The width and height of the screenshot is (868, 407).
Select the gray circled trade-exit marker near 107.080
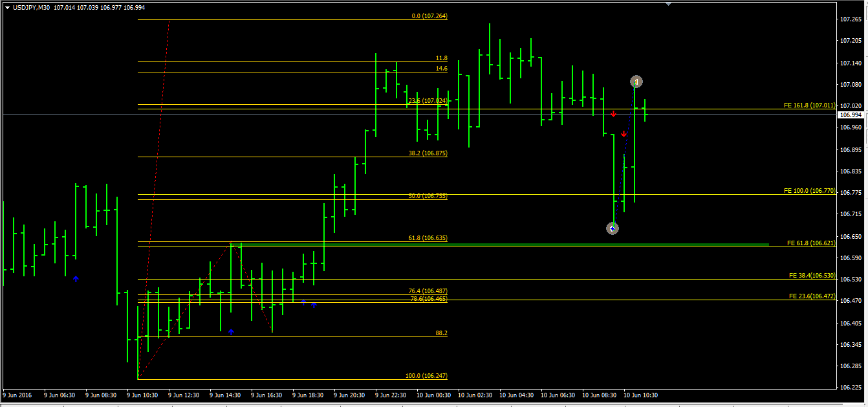point(636,82)
